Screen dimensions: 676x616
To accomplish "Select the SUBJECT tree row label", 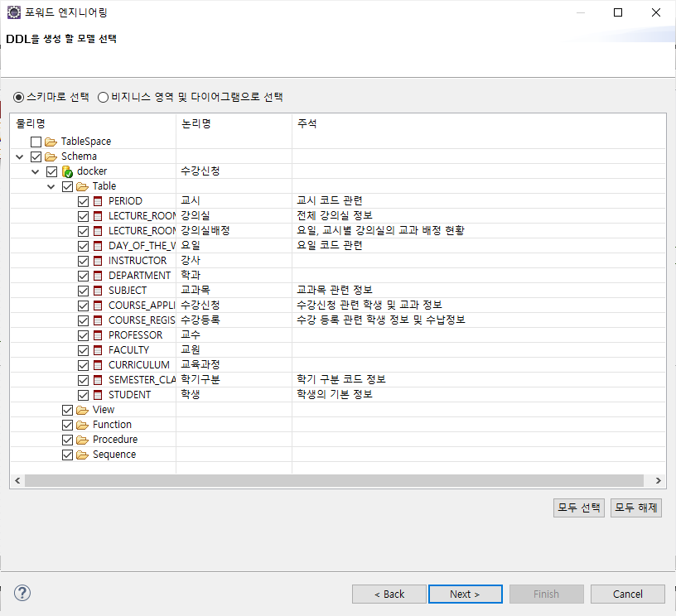I will click(x=128, y=291).
